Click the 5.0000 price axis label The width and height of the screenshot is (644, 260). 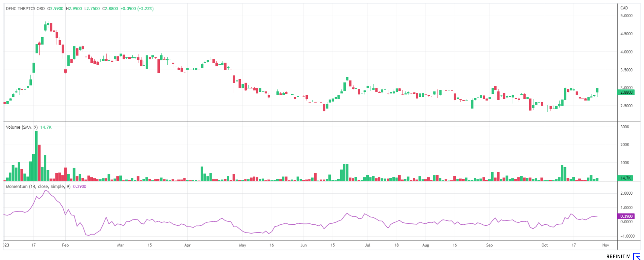[x=626, y=16]
